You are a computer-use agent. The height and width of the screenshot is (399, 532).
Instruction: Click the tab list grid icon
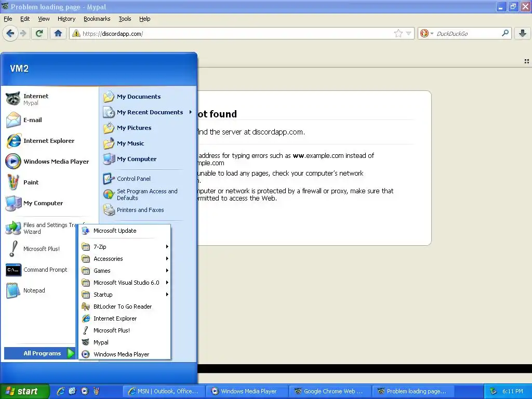(x=527, y=61)
